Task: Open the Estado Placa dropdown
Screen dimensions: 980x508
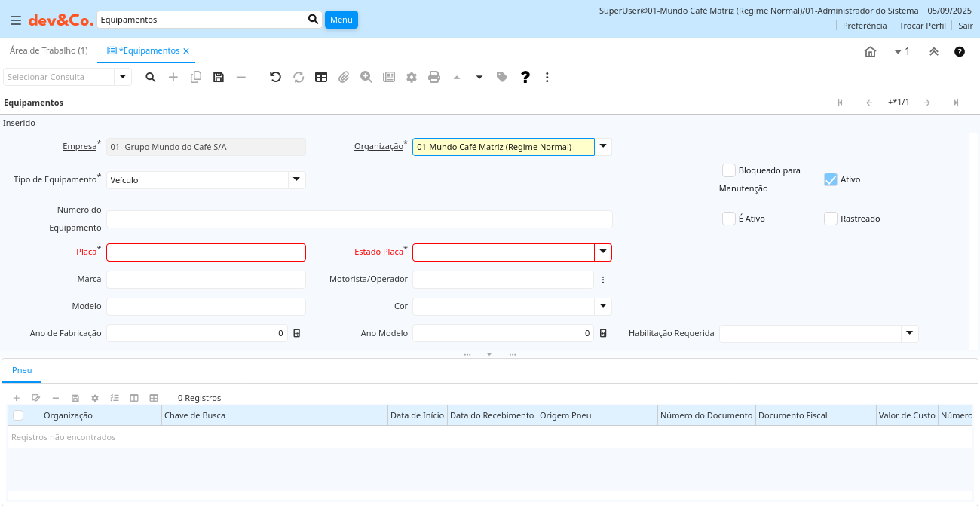Action: (x=603, y=252)
